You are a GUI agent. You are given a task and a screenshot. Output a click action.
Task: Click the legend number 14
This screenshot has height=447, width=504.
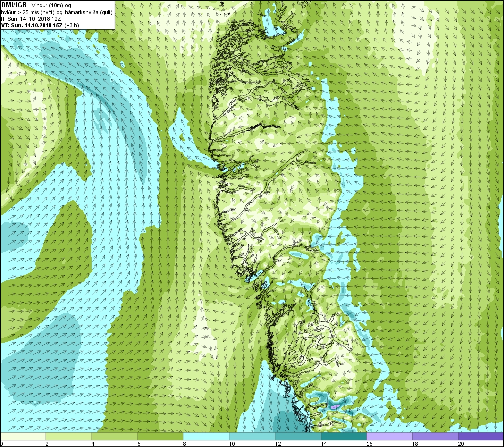[x=324, y=444]
